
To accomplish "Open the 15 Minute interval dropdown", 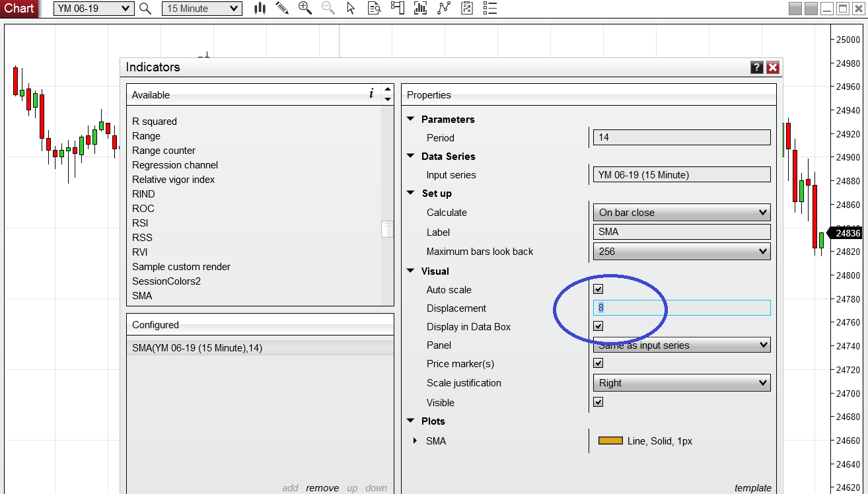I will [201, 9].
